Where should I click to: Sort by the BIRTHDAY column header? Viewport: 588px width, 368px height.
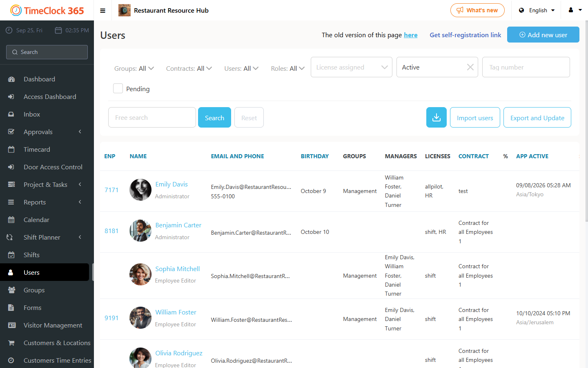[x=315, y=156]
